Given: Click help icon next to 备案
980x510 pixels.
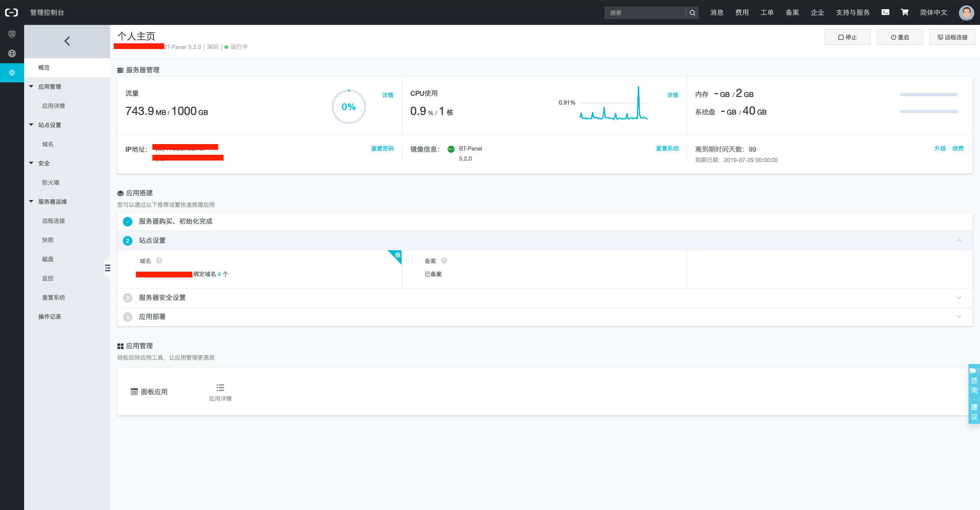Looking at the screenshot, I should click(x=444, y=261).
